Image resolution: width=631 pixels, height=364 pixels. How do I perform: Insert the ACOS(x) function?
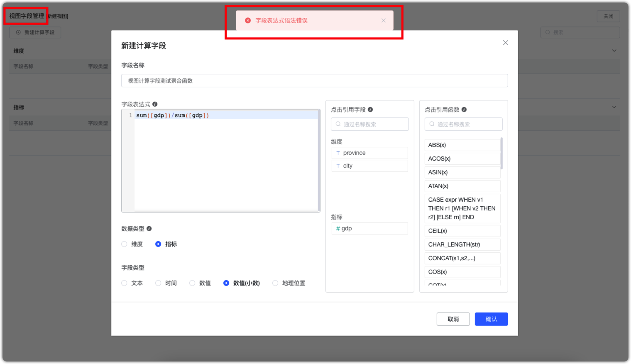462,159
